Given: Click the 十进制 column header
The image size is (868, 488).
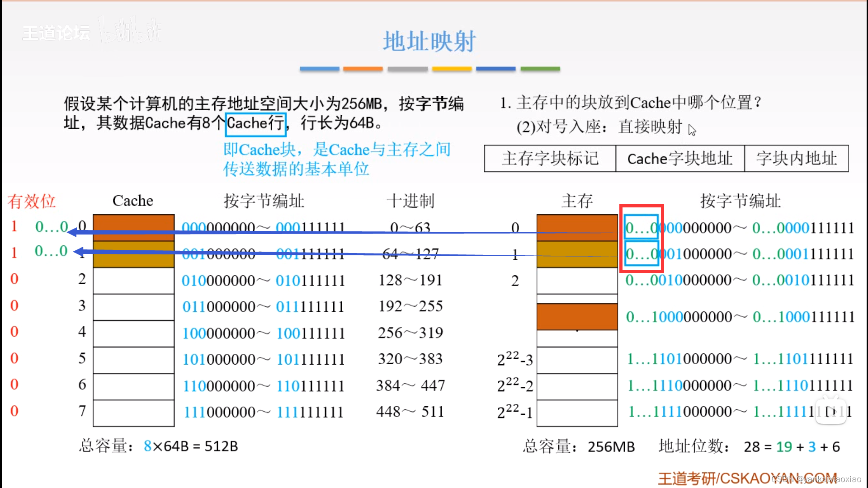Looking at the screenshot, I should pyautogui.click(x=410, y=201).
